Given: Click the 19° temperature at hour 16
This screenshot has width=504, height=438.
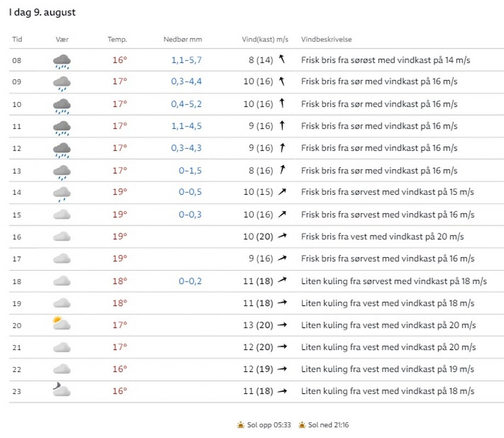Looking at the screenshot, I should (119, 237).
